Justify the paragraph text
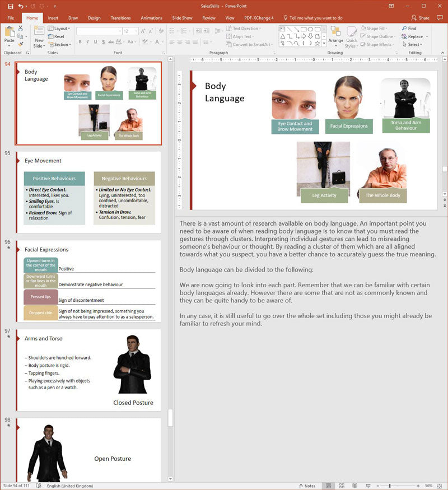Image resolution: width=448 pixels, height=490 pixels. tap(195, 41)
